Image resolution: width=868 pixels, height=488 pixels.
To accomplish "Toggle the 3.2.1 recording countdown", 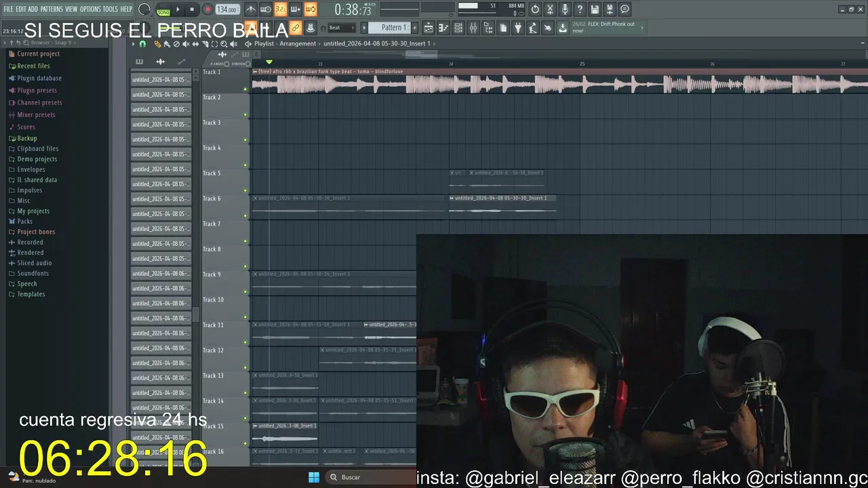I will (280, 9).
